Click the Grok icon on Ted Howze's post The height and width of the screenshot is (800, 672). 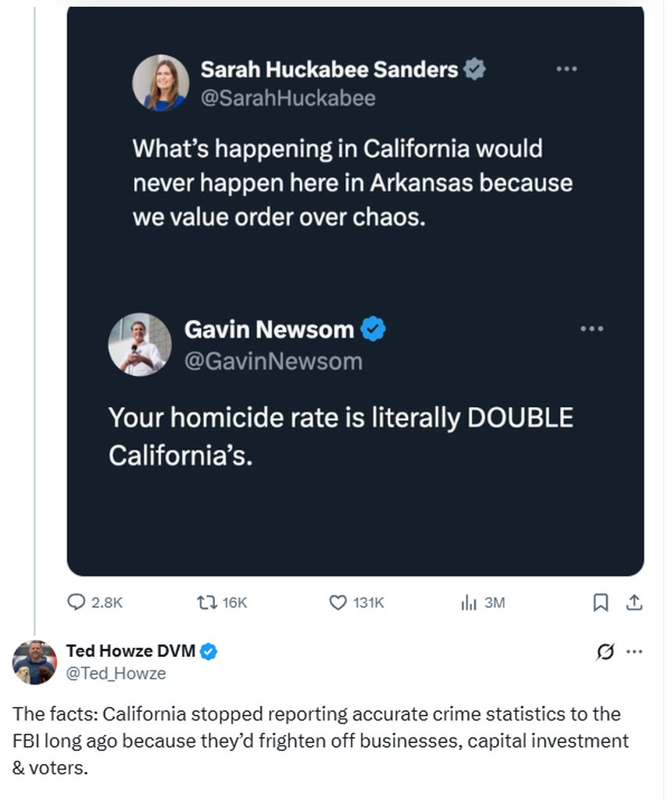click(x=605, y=652)
